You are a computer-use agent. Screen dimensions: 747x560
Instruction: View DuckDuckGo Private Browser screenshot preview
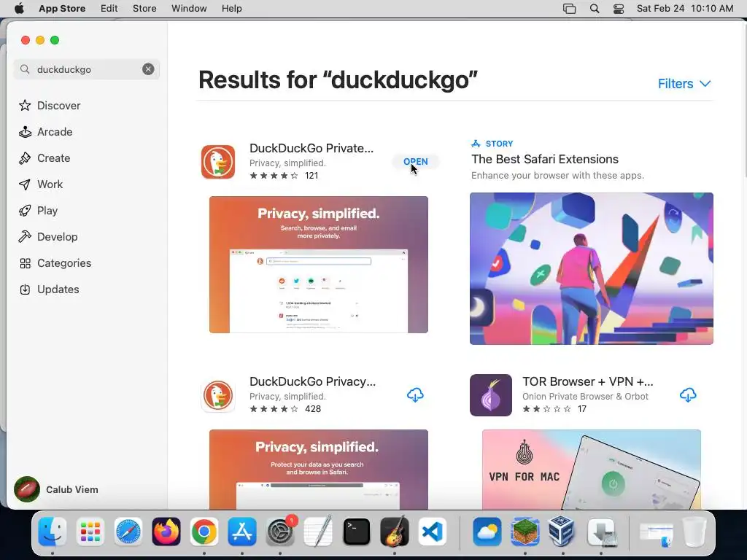click(x=319, y=264)
